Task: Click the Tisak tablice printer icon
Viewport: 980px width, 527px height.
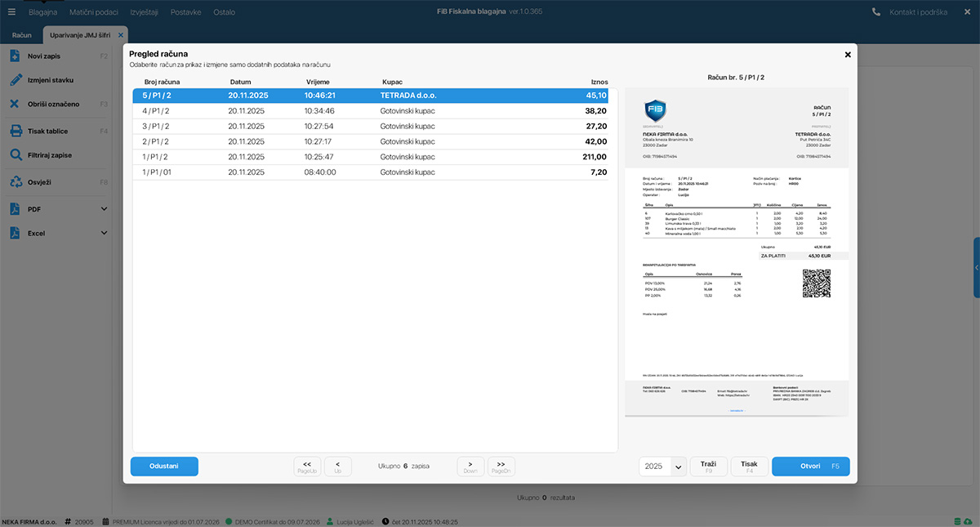Action: pyautogui.click(x=15, y=131)
